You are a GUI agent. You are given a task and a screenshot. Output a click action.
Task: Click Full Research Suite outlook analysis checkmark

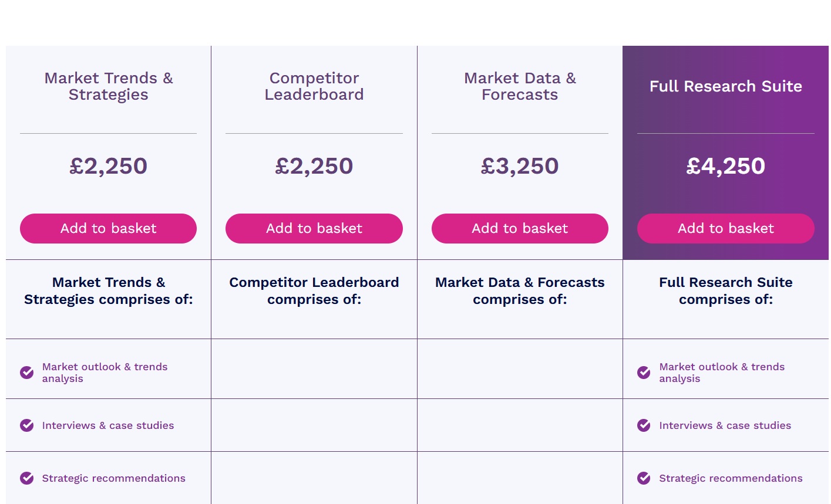[x=644, y=373]
